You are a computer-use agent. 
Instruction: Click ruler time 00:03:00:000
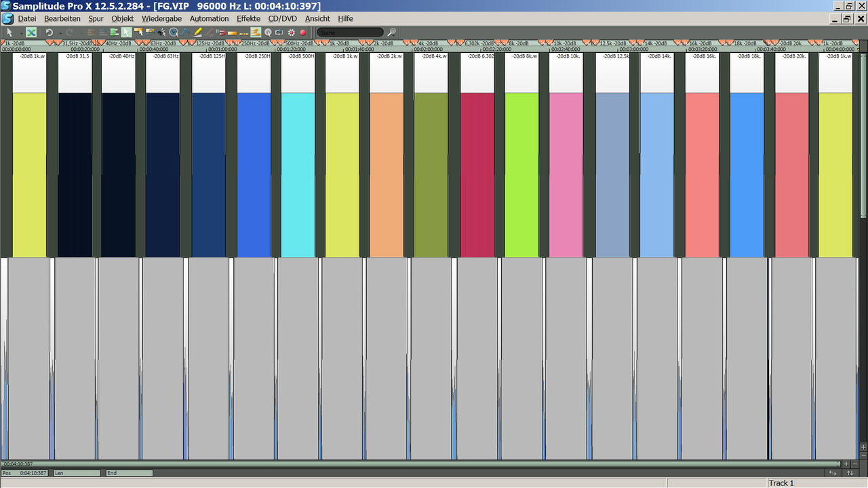pos(634,49)
